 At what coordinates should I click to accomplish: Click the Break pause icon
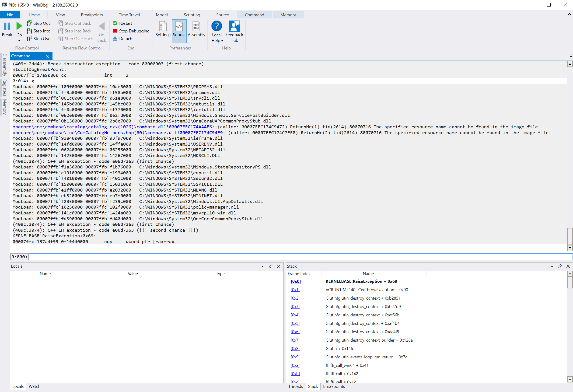point(7,26)
